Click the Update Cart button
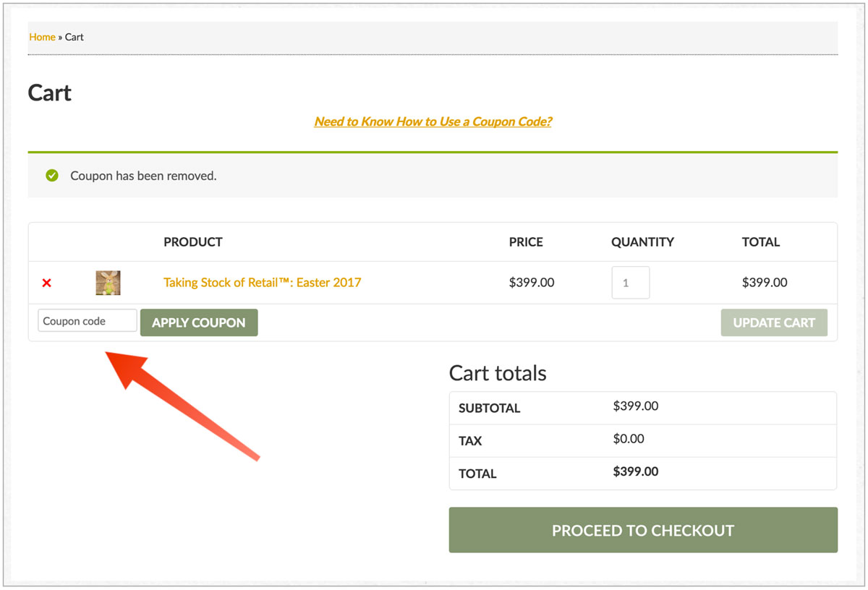The width and height of the screenshot is (868, 590). point(774,322)
